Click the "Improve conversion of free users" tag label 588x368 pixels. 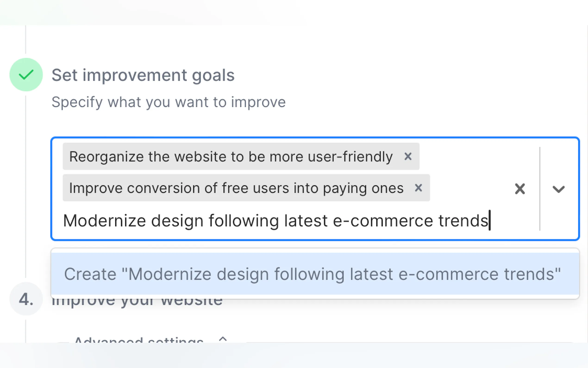(236, 188)
